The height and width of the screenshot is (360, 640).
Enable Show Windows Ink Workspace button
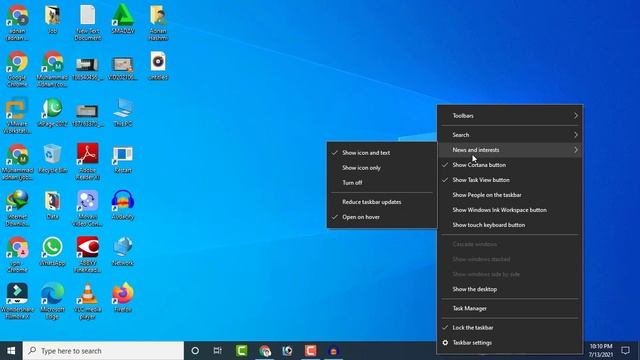[x=510, y=210]
